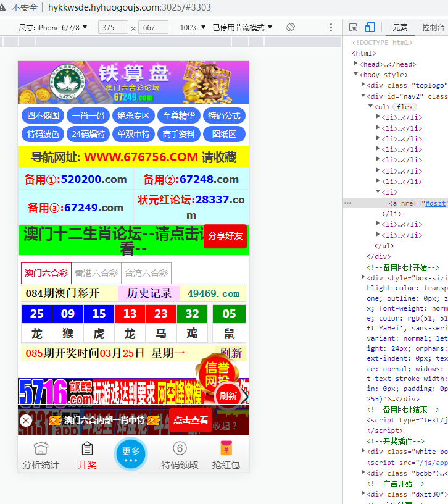Click the round red 刷新 floating button
This screenshot has height=504, width=448.
tap(228, 396)
